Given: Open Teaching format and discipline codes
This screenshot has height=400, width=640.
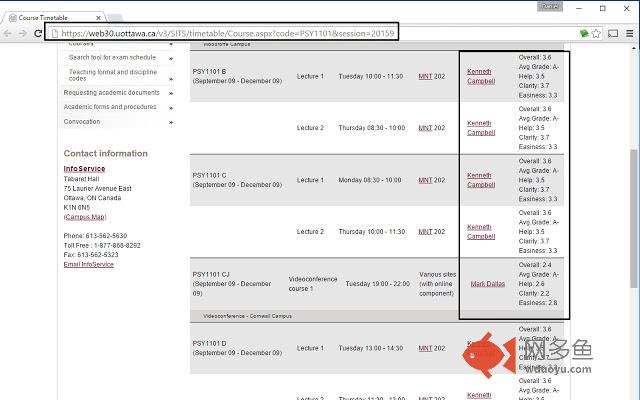Looking at the screenshot, I should [113, 75].
